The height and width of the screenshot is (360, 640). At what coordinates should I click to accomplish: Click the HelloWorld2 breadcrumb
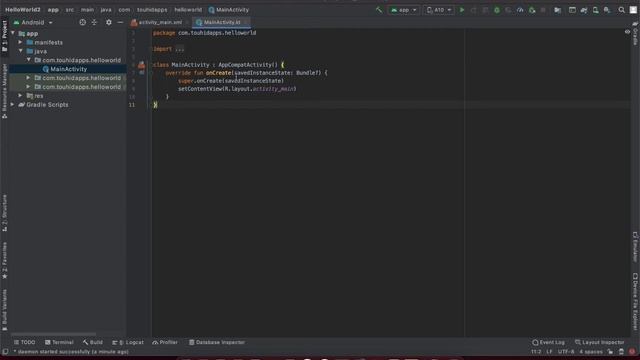[23, 10]
